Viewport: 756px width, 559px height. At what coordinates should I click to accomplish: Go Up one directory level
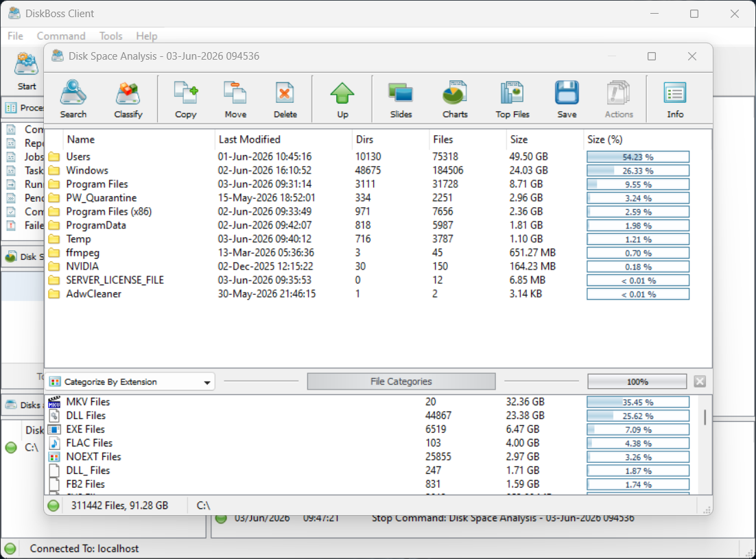(342, 99)
